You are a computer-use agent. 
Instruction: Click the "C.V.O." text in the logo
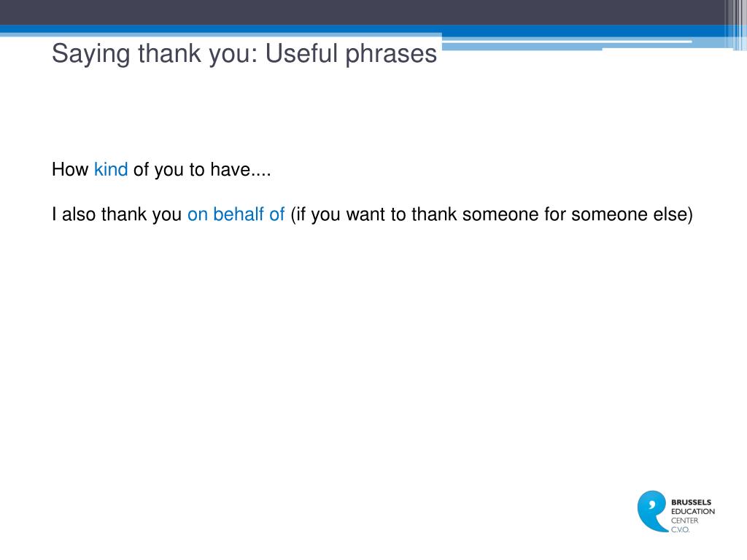tap(681, 529)
